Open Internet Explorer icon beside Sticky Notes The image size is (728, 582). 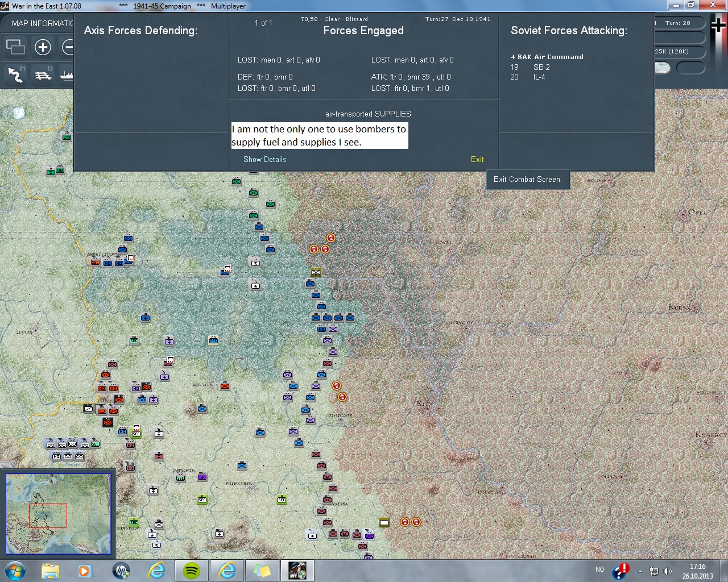coord(227,570)
